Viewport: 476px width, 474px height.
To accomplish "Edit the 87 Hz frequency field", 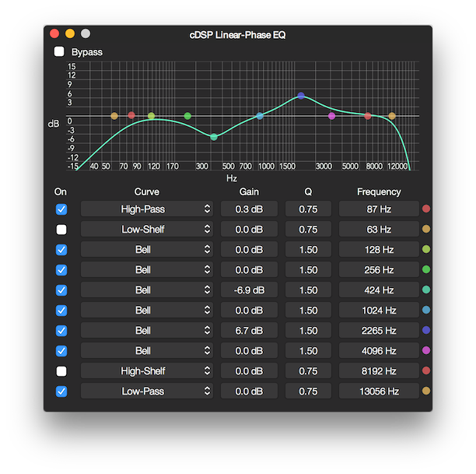I will [379, 209].
